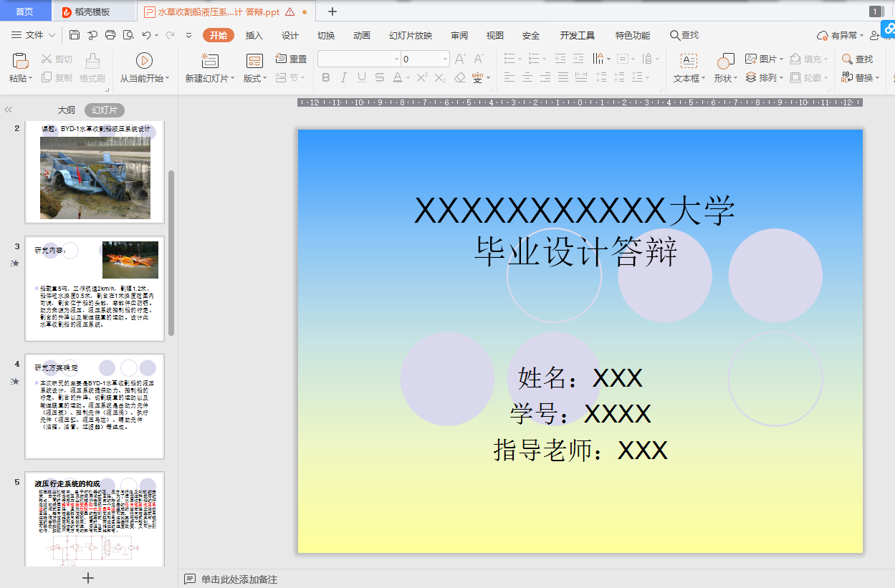Toggle Italic formatting
The height and width of the screenshot is (588, 895).
tap(343, 77)
